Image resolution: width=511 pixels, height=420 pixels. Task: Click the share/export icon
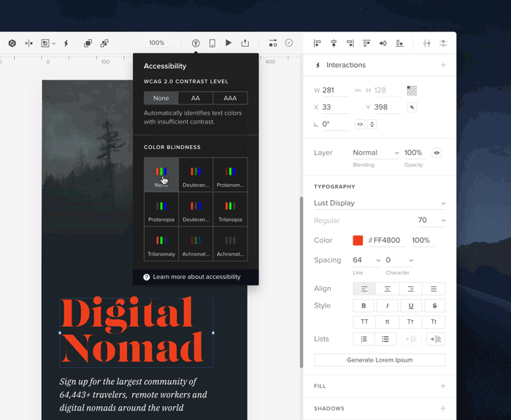click(245, 42)
